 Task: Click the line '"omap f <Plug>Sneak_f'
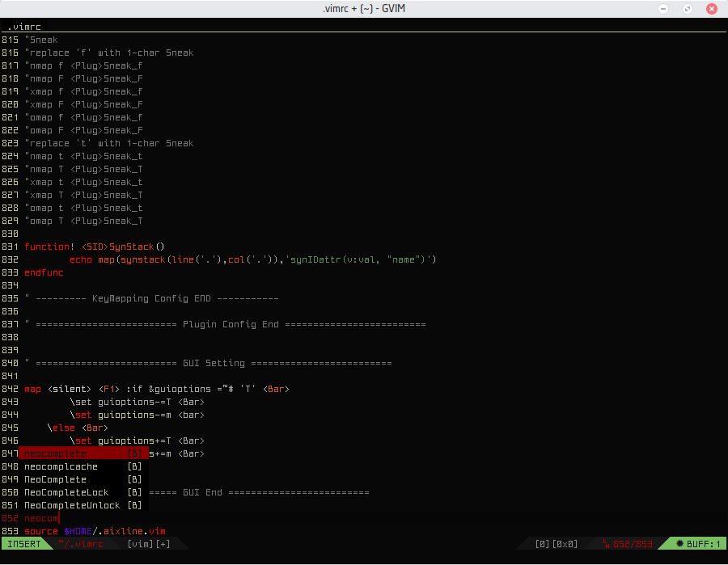(83, 118)
